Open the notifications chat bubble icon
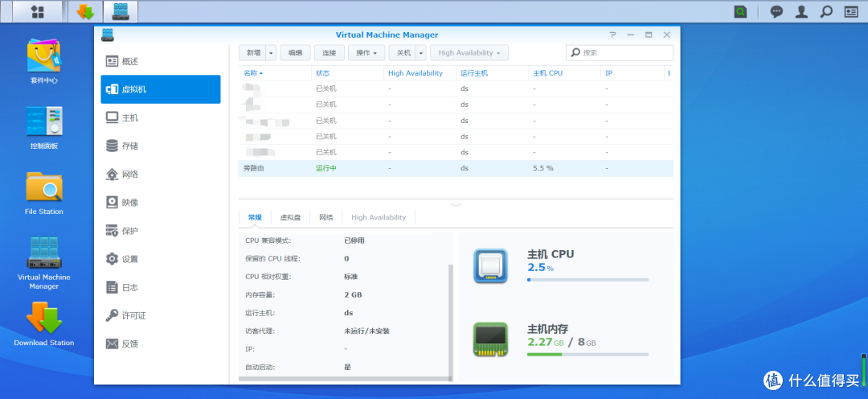 tap(776, 11)
